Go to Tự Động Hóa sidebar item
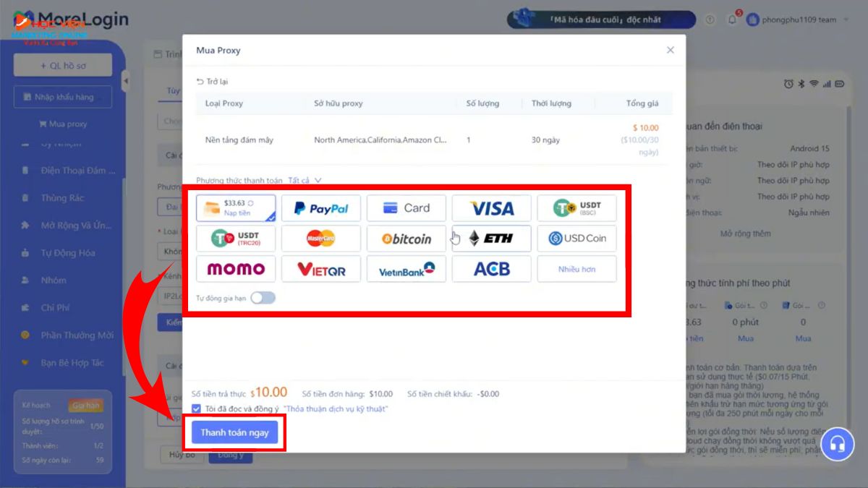 (x=67, y=253)
